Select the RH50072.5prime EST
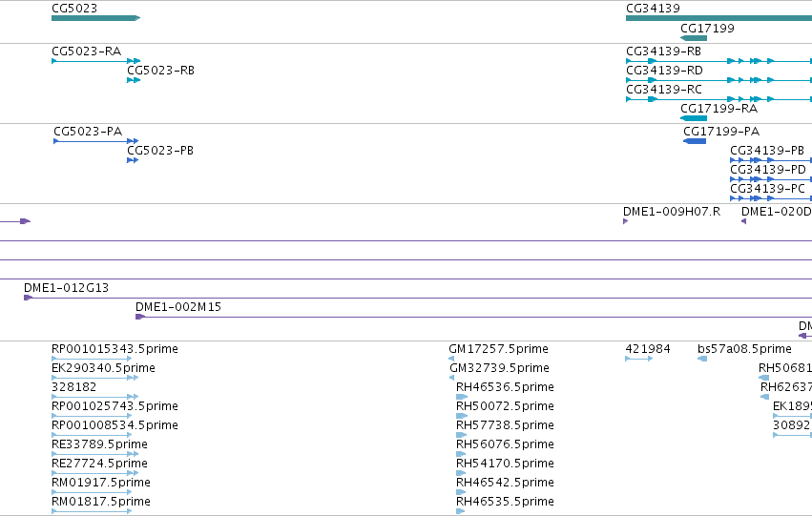The width and height of the screenshot is (812, 516). pyautogui.click(x=462, y=416)
